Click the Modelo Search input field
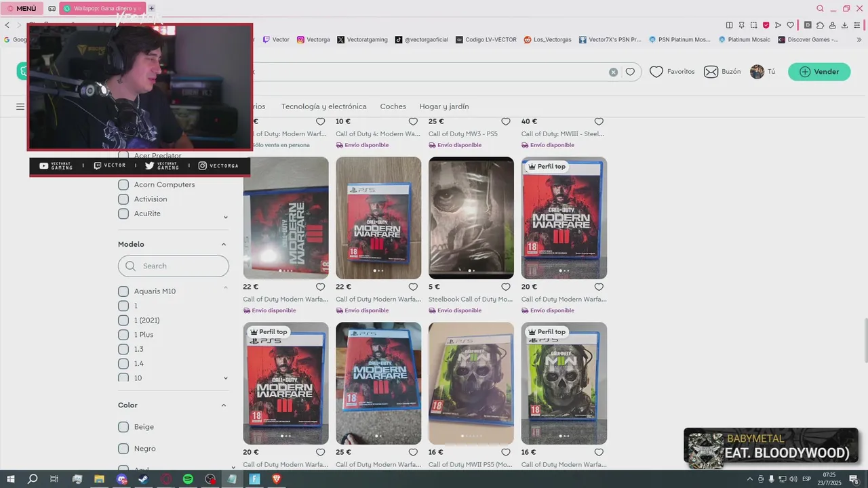This screenshot has width=868, height=488. 174,266
